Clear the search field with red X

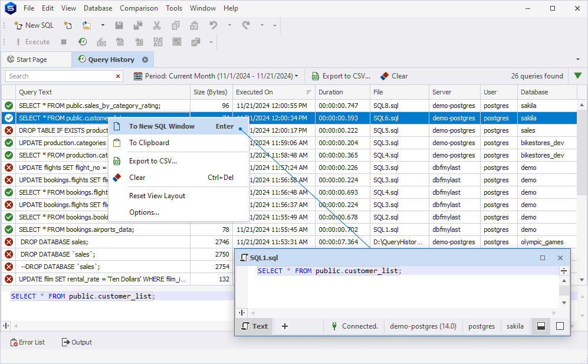point(118,76)
